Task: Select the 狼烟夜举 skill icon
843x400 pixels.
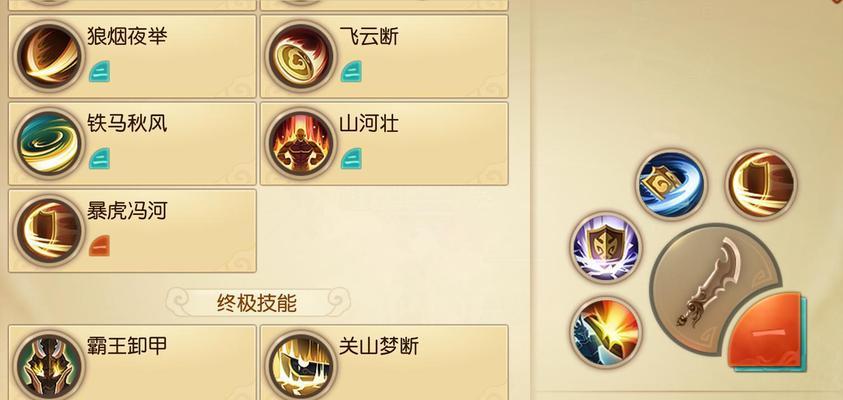Action: (49, 56)
